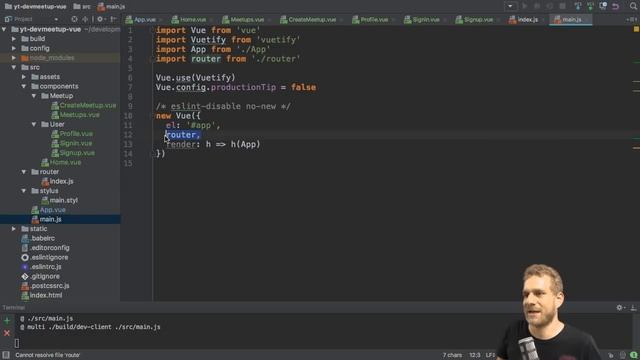This screenshot has width=640, height=360.
Task: Collapse the components folder
Action: 24,86
